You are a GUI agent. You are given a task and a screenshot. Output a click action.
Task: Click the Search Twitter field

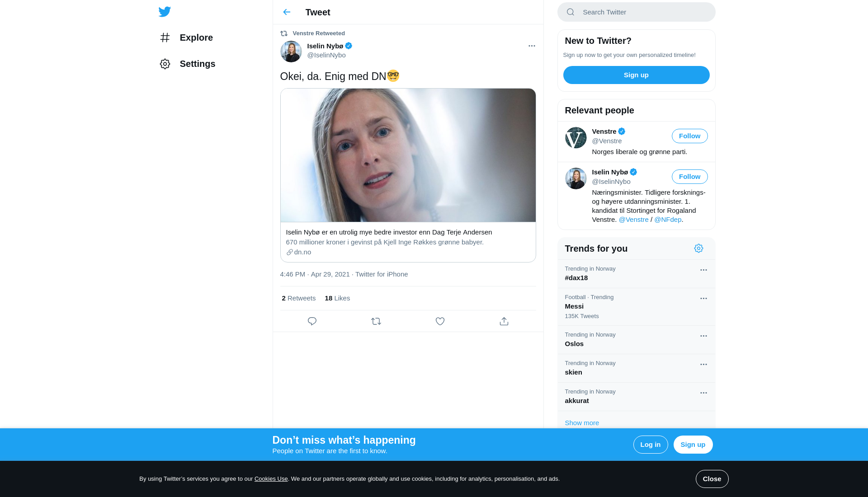click(636, 12)
